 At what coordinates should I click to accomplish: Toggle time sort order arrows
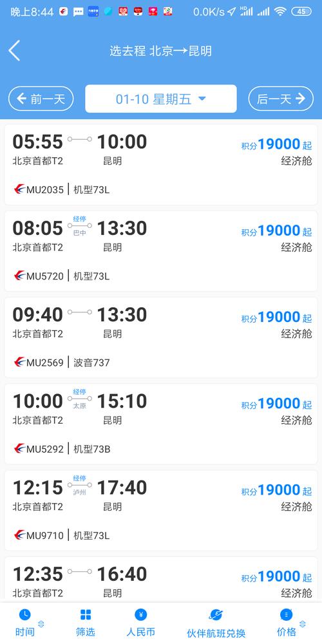click(41, 624)
